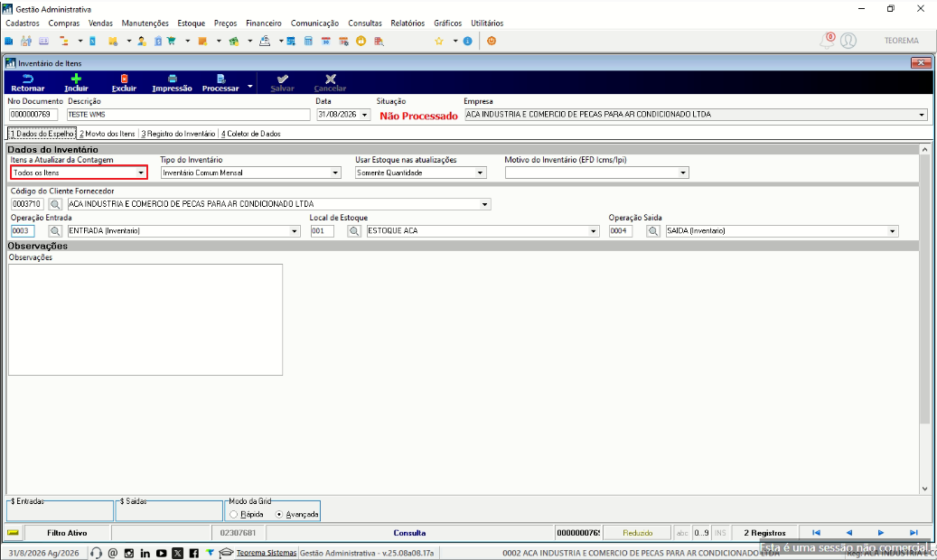The image size is (937, 560).
Task: Click the search icon for Operação Entrada
Action: pos(55,231)
